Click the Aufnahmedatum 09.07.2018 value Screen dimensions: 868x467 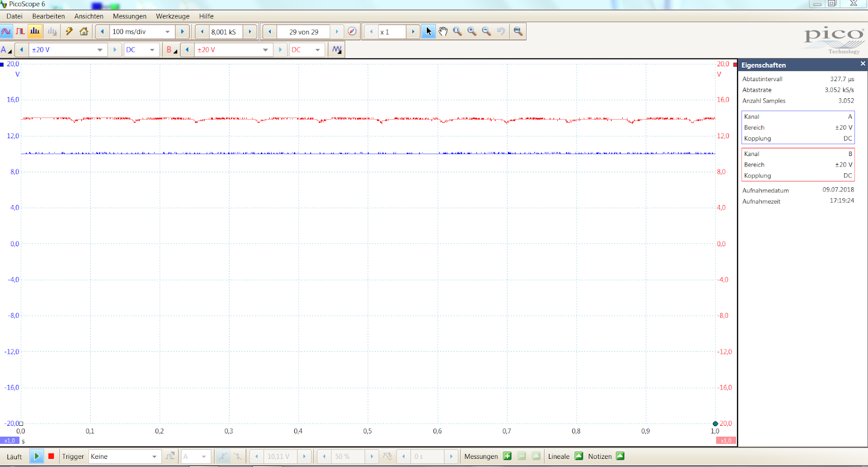point(838,190)
